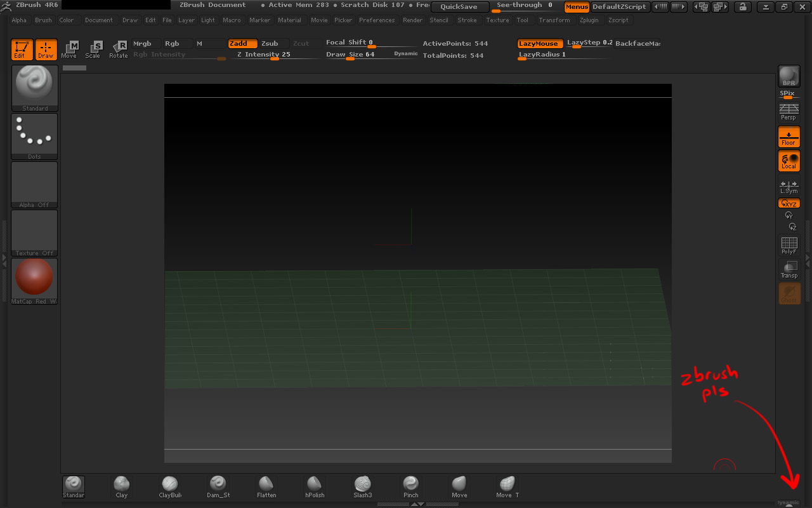
Task: Open the Alpha menu
Action: 19,20
